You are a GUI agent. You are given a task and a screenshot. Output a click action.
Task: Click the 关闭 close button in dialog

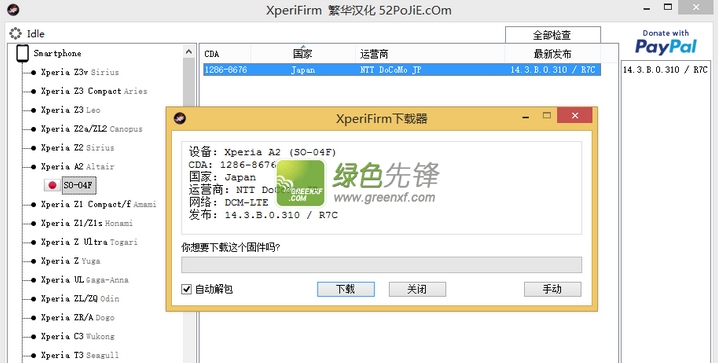point(417,289)
